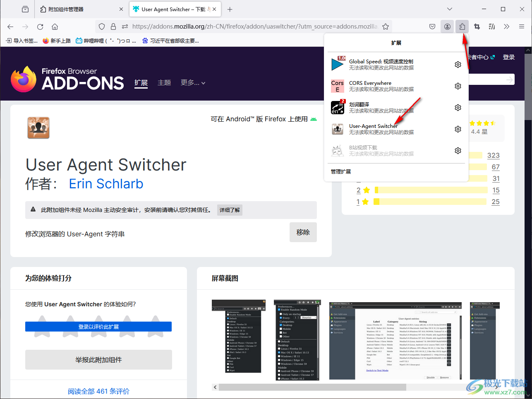
Task: Reload the current page
Action: click(x=40, y=26)
